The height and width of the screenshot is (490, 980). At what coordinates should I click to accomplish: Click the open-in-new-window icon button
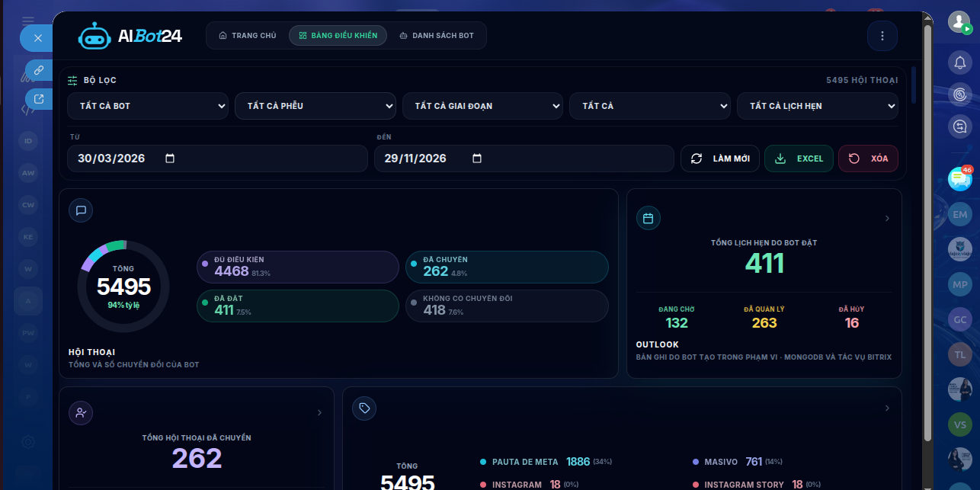tap(39, 98)
